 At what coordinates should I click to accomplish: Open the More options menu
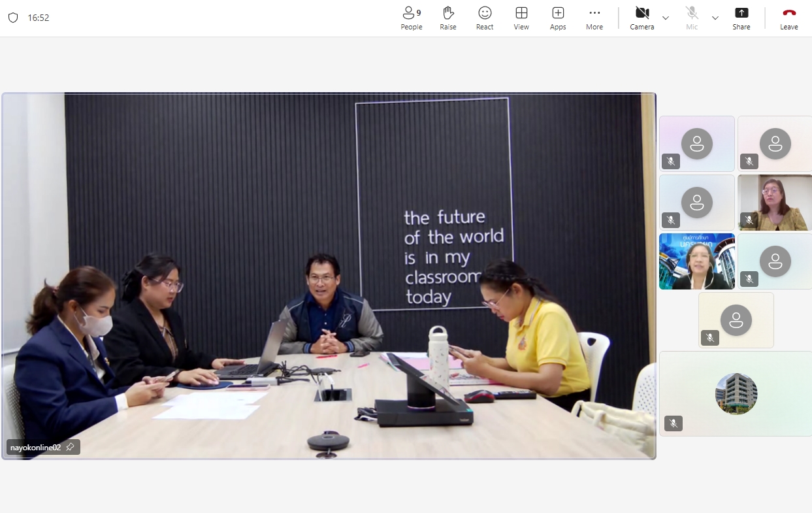(x=594, y=18)
